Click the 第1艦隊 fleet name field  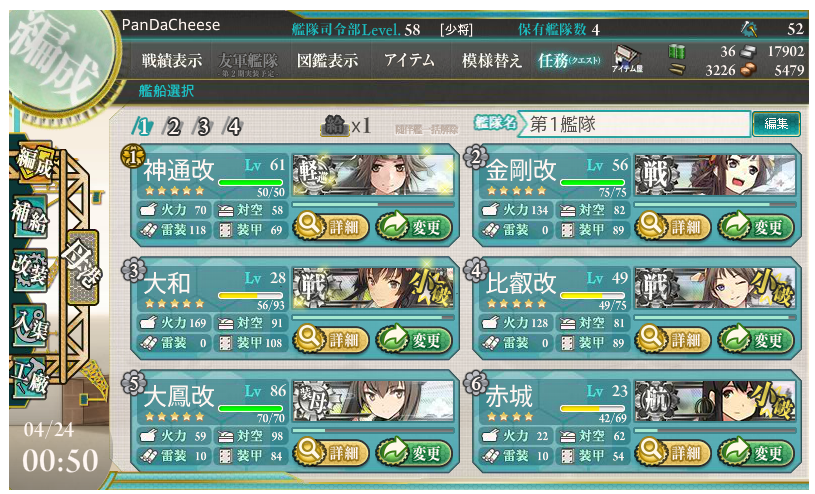[x=634, y=124]
